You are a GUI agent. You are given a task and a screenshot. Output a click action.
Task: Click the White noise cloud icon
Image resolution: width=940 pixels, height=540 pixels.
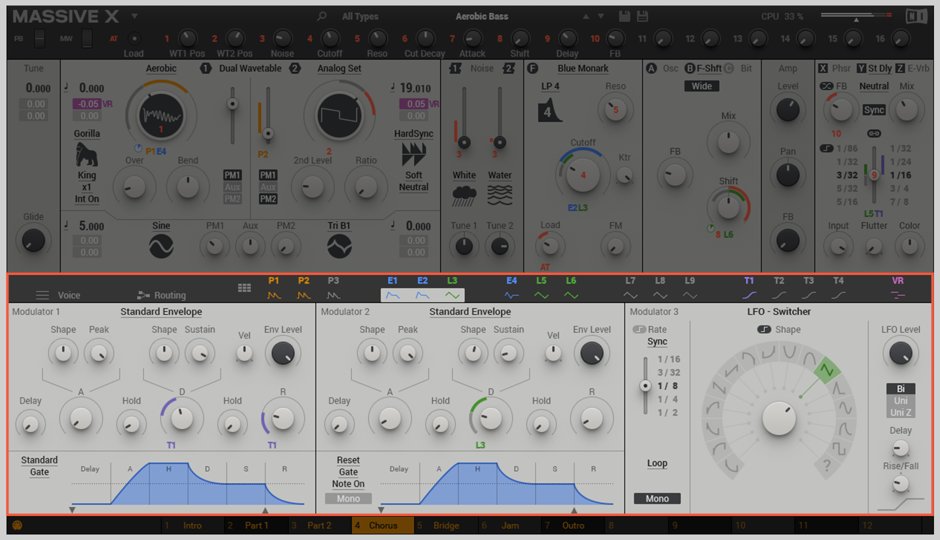(464, 196)
